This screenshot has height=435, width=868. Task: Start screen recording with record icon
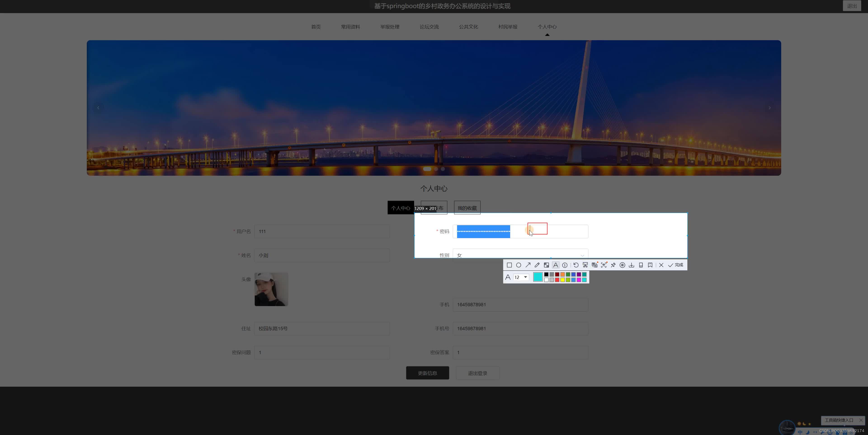(x=622, y=265)
